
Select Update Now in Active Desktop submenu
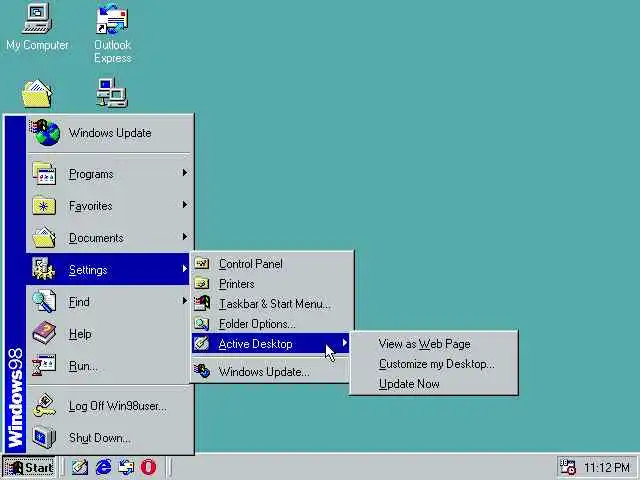tap(434, 384)
